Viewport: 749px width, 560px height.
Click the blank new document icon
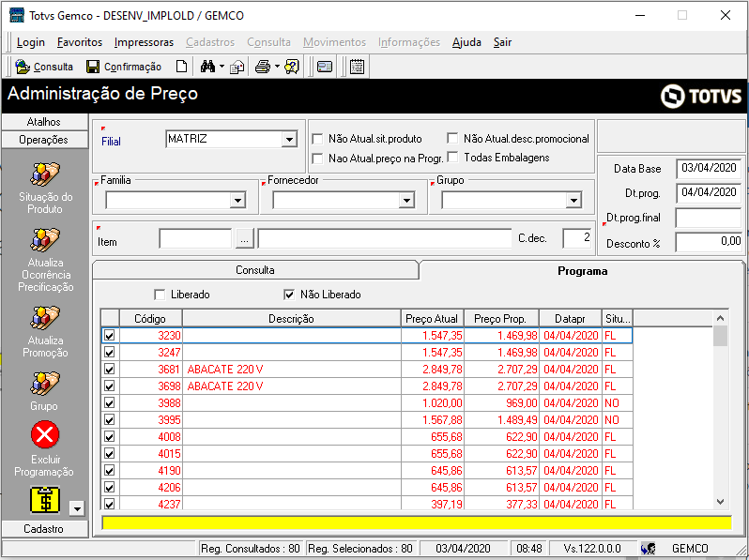(181, 67)
